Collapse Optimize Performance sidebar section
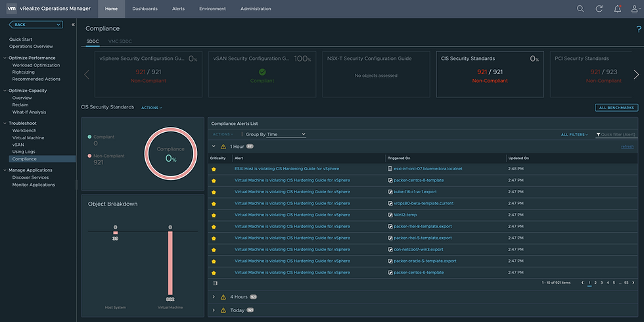 tap(5, 58)
